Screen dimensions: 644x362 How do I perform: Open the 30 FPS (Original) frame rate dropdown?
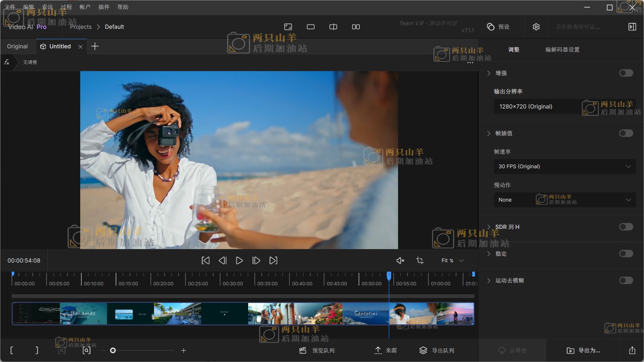565,166
